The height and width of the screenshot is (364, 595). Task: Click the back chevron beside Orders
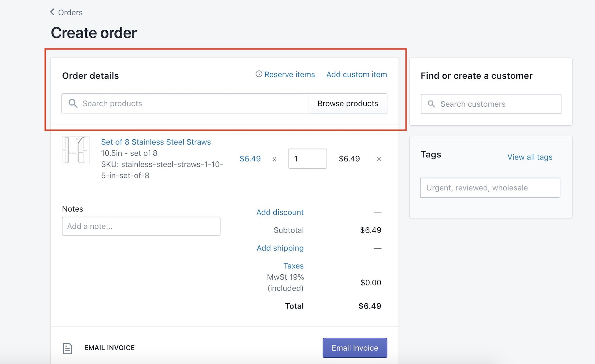coord(52,12)
